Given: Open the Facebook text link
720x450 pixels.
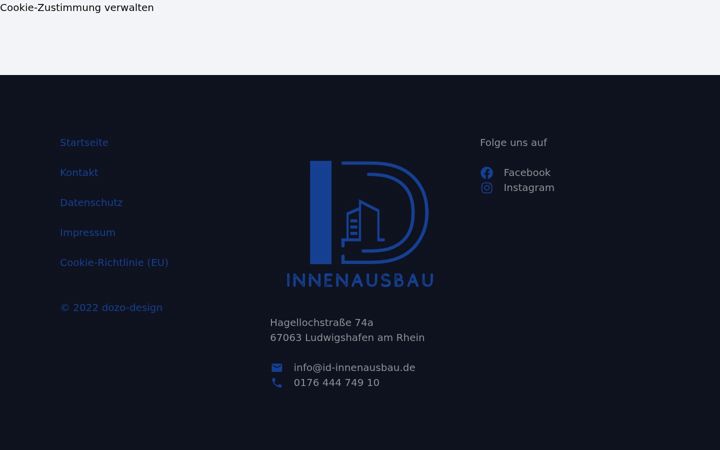Looking at the screenshot, I should coord(527,173).
